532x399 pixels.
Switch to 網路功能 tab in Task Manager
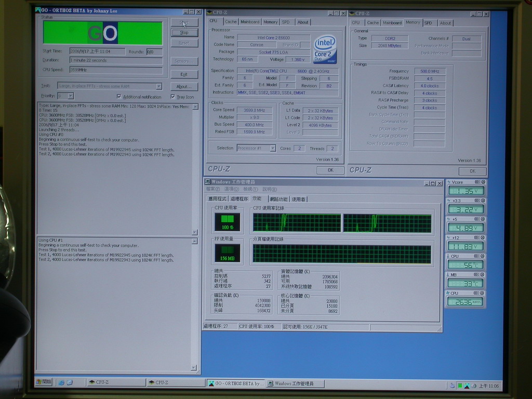coord(278,199)
